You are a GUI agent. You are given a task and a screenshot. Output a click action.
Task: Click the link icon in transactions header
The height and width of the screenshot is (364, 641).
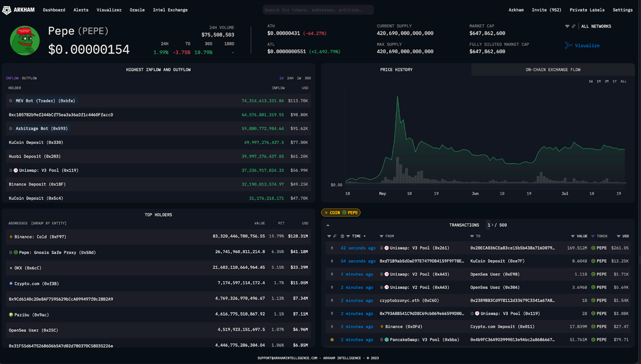(335, 236)
